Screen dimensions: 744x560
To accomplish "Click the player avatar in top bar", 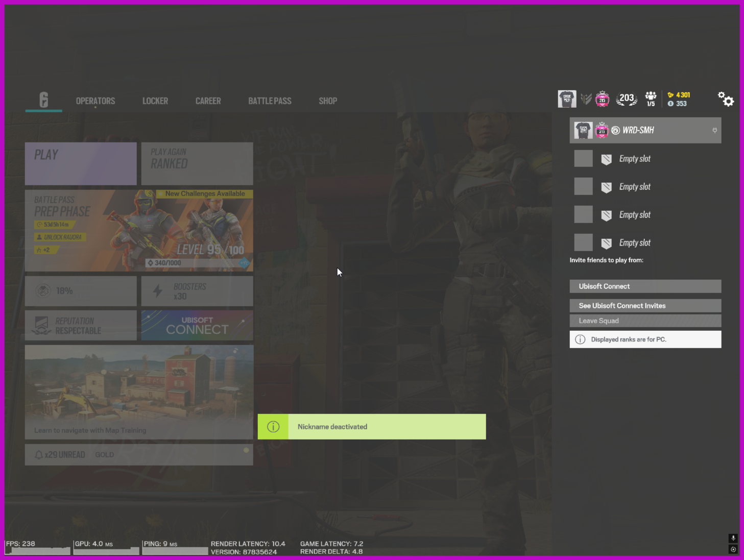I will click(567, 99).
